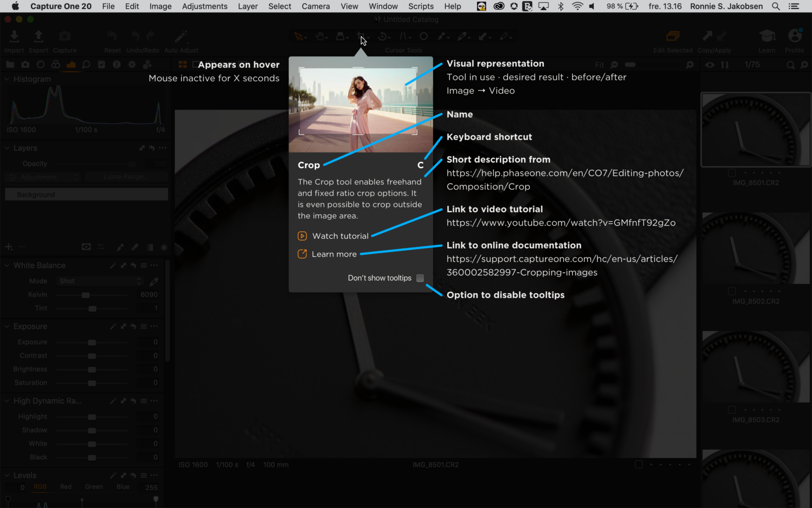Tick the selection checkbox under IMG_8501.CR2 thumbnail
812x508 pixels.
pos(732,173)
